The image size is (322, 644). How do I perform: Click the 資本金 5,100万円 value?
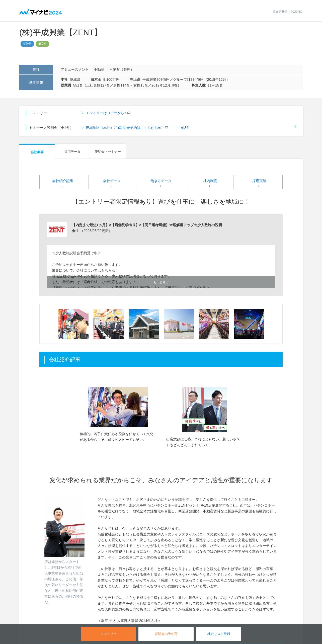pos(105,79)
